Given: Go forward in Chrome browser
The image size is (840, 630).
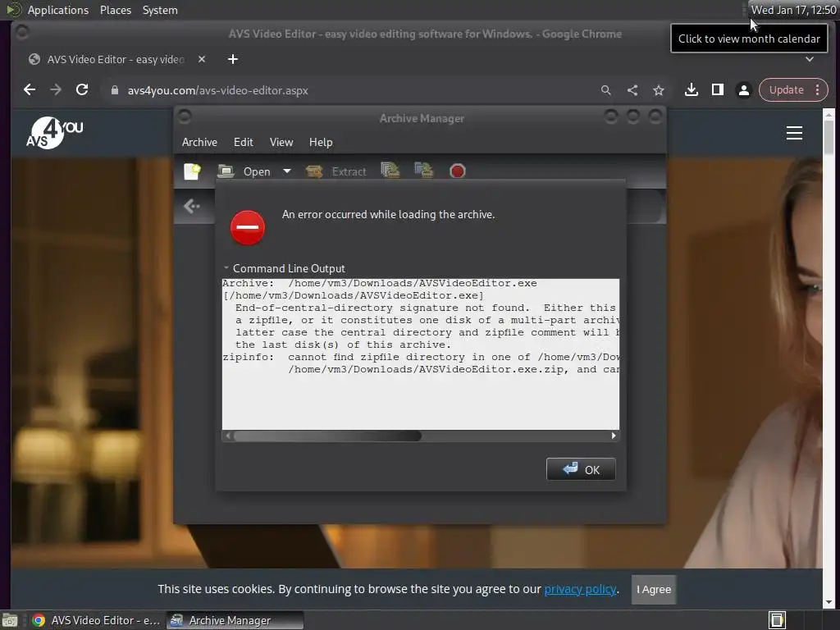Looking at the screenshot, I should click(x=56, y=90).
